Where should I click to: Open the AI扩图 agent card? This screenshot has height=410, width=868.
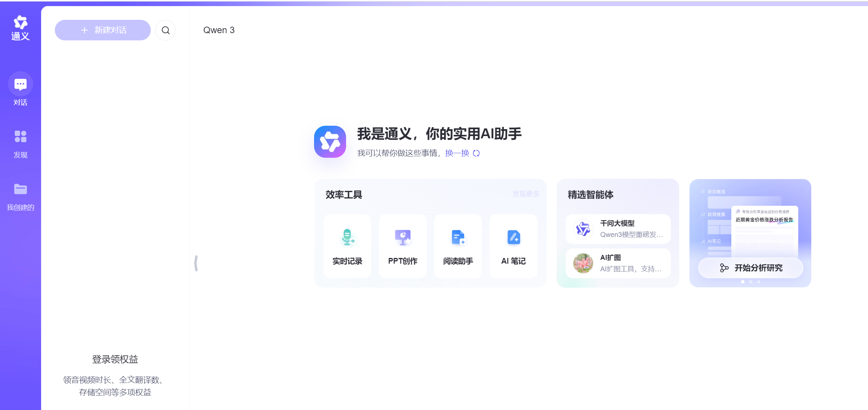pyautogui.click(x=618, y=263)
